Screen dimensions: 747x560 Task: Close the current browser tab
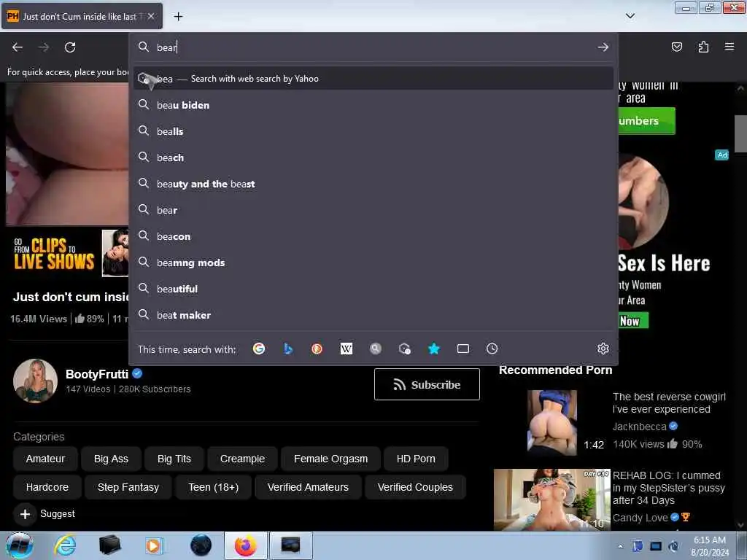tap(151, 16)
